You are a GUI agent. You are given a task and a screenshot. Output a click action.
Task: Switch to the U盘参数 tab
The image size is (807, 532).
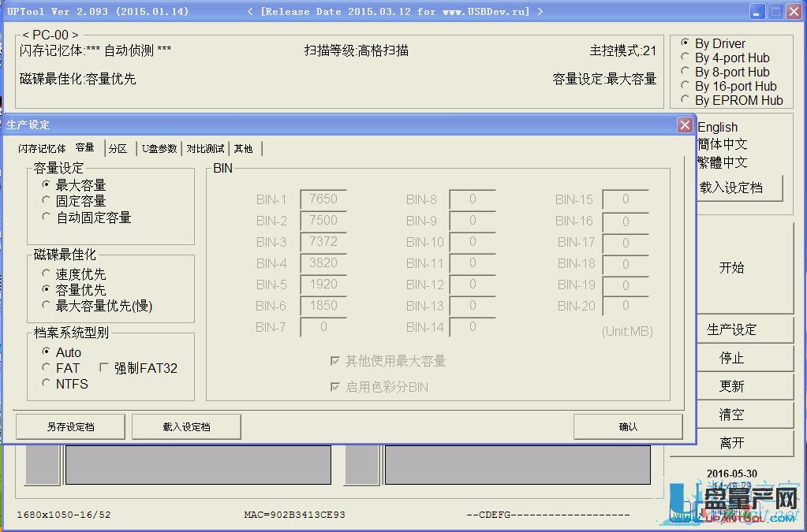point(159,147)
